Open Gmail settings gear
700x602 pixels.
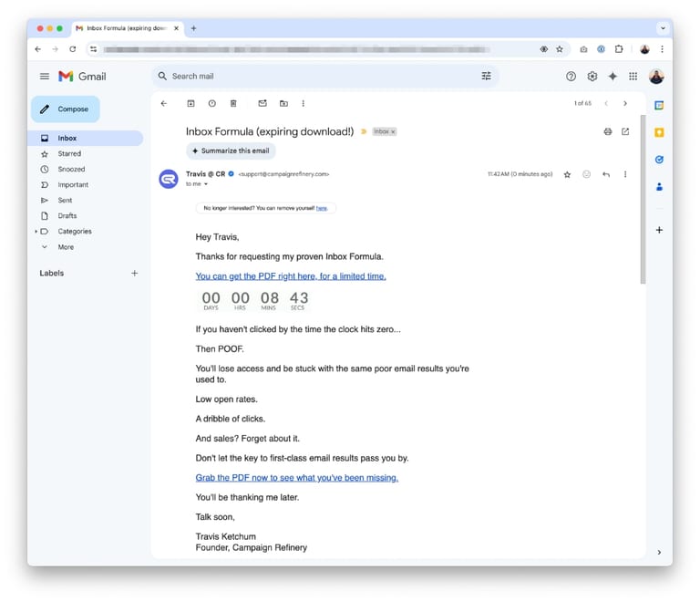(592, 77)
